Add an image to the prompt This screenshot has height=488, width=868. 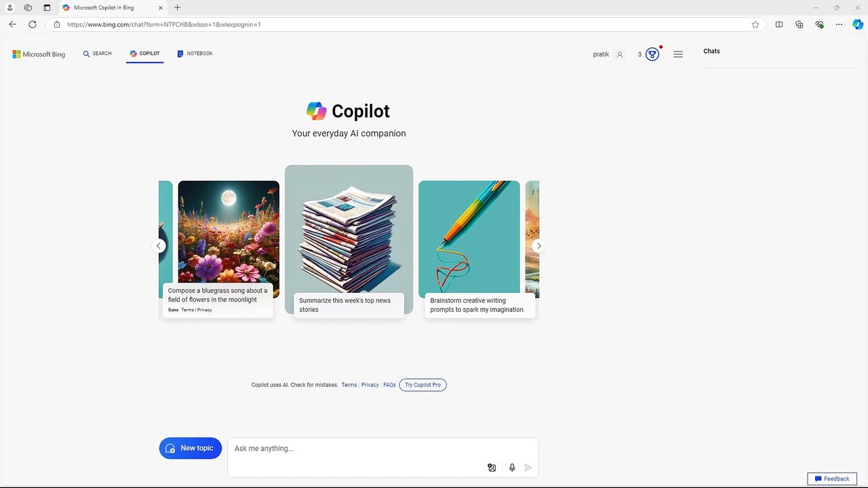coord(492,468)
